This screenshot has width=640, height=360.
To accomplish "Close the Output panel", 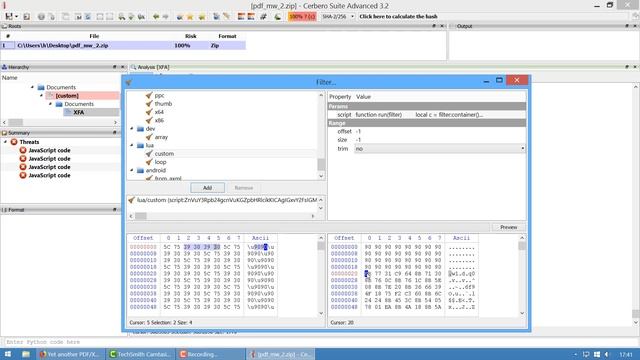I will [635, 26].
